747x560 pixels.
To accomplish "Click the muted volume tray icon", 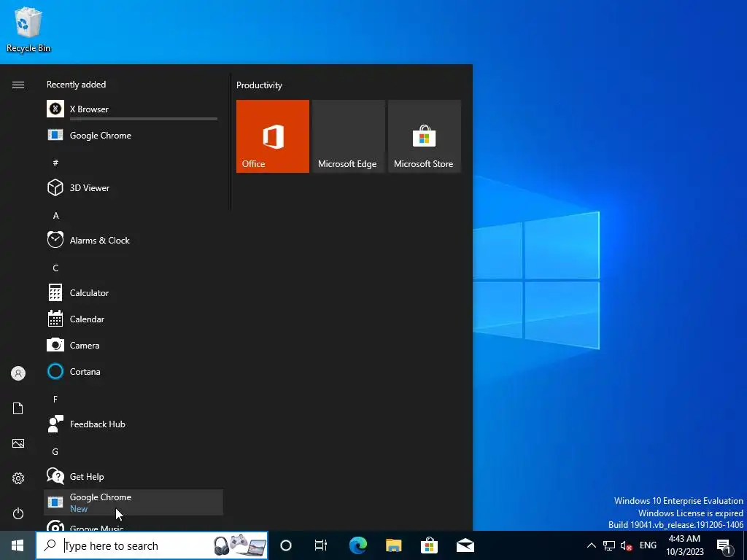I will 627,545.
